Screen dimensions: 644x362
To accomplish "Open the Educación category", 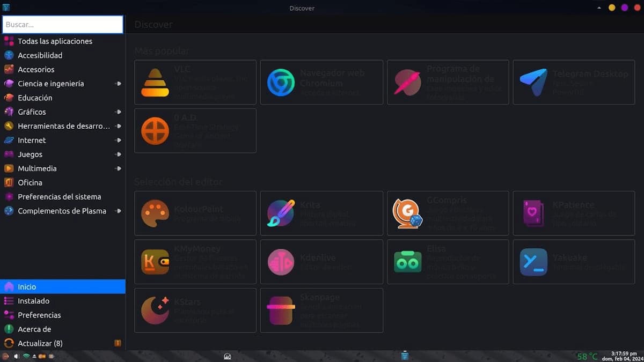I will click(63, 98).
